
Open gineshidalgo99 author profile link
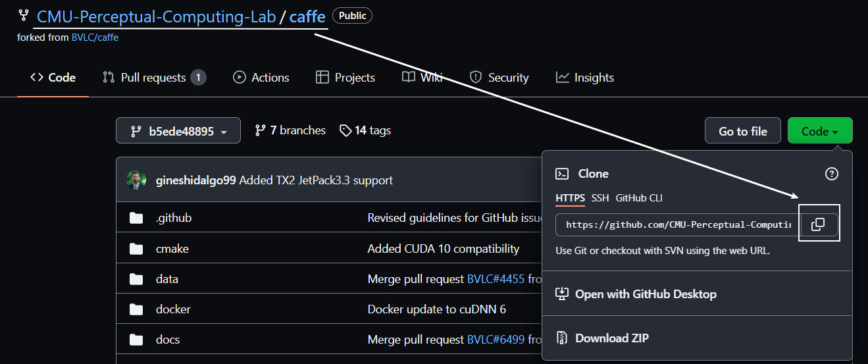pos(196,180)
